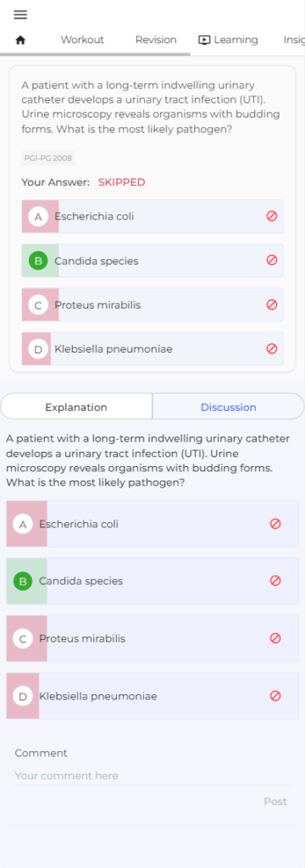Image resolution: width=305 pixels, height=868 pixels.
Task: Select option D circle in the discussion section
Action: 23,696
